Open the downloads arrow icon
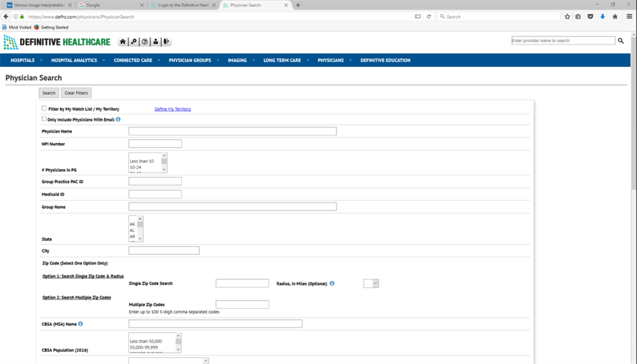This screenshot has width=637, height=364. point(602,17)
